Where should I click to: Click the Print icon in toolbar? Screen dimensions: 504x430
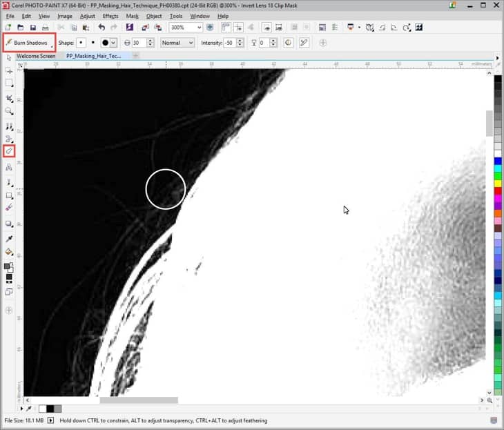[46, 28]
